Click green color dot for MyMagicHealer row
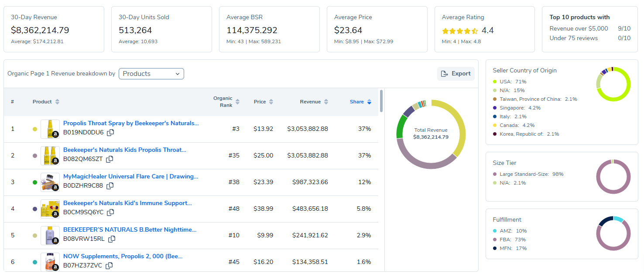 35,182
